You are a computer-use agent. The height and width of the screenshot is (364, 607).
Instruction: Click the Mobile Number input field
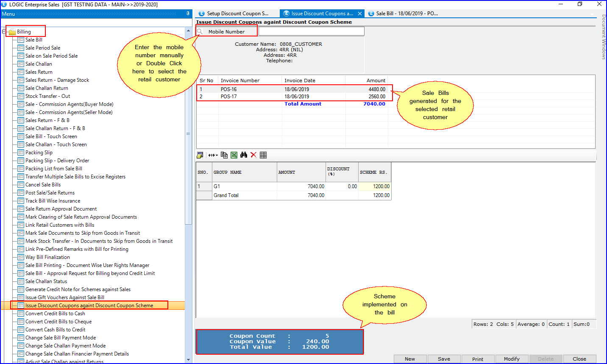click(x=311, y=31)
